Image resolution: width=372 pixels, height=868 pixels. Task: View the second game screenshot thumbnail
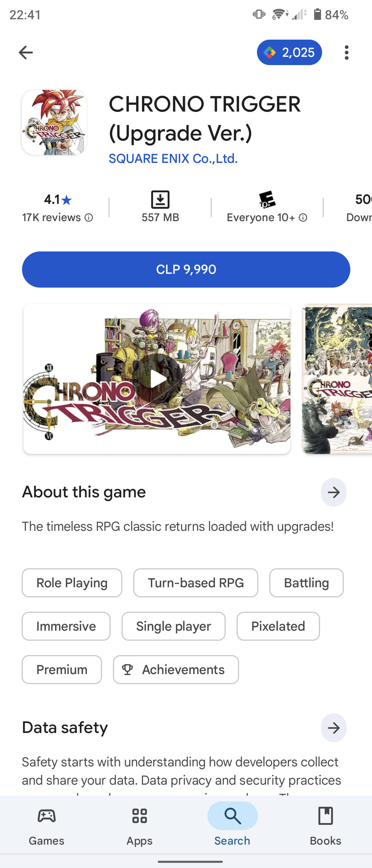(x=337, y=379)
